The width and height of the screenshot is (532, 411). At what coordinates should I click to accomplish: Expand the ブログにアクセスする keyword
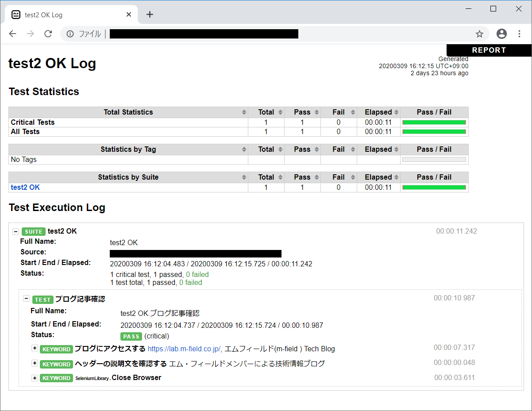[x=35, y=348]
